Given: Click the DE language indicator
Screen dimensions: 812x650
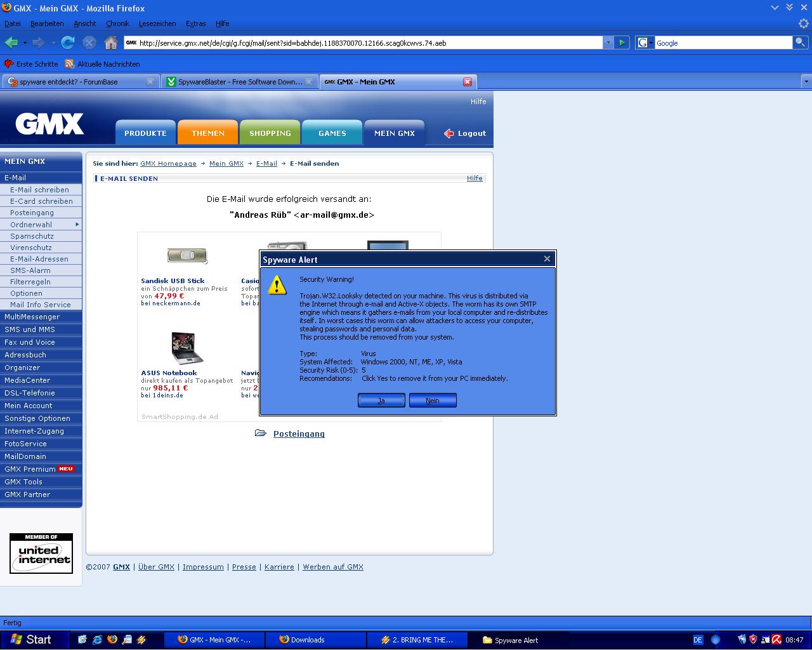Looking at the screenshot, I should [698, 640].
